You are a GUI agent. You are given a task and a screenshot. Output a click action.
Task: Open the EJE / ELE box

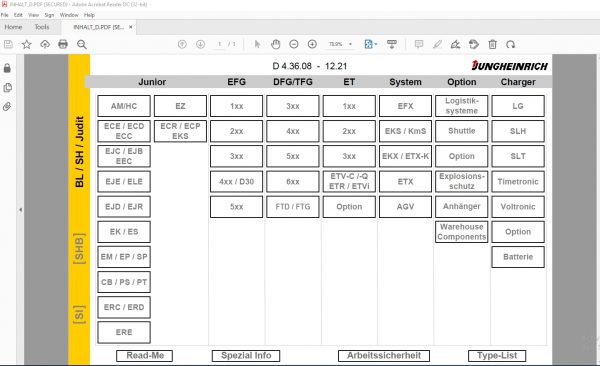[x=124, y=181]
